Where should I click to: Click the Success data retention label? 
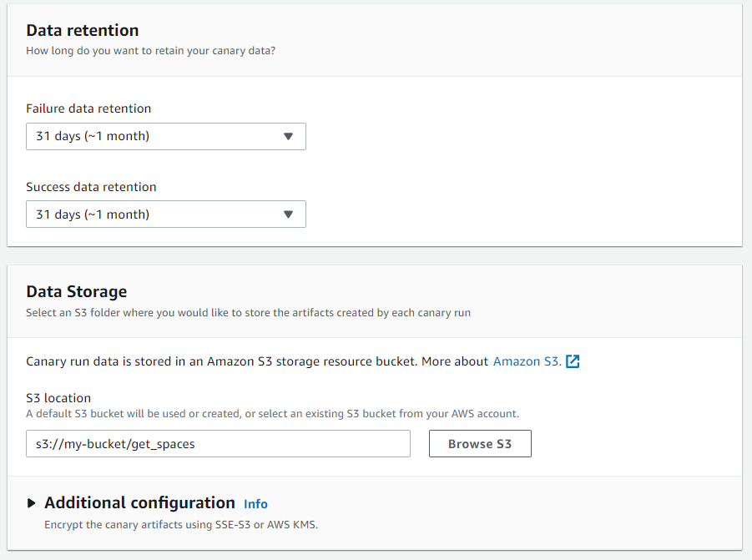(x=91, y=187)
